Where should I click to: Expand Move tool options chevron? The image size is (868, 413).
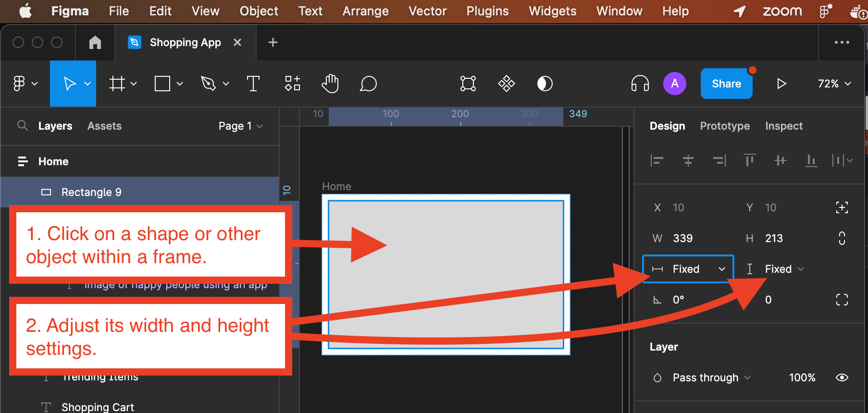coord(87,84)
